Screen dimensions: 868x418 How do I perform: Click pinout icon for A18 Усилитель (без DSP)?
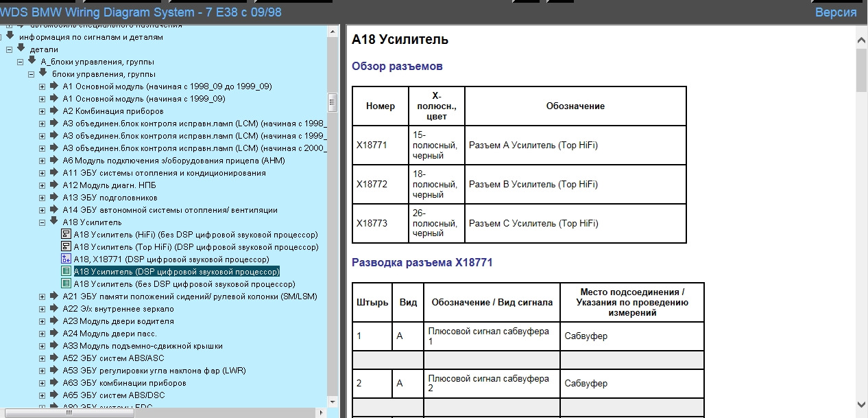(x=67, y=284)
